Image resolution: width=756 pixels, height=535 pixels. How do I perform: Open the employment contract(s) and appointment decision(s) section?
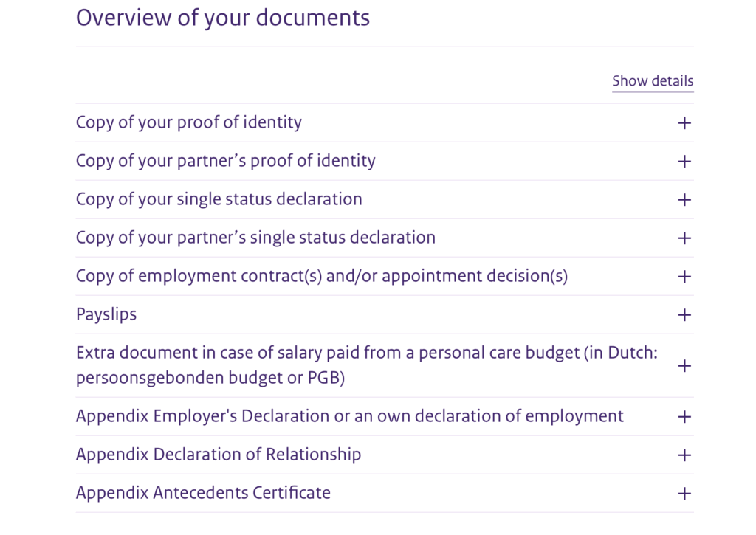click(322, 276)
